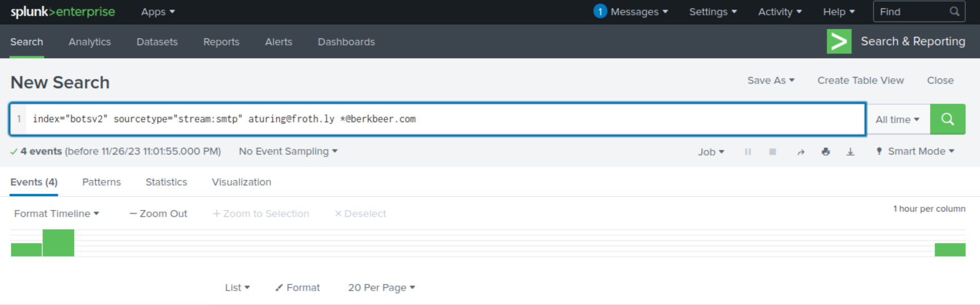Change the All time range picker
The height and width of the screenshot is (305, 980).
tap(897, 119)
